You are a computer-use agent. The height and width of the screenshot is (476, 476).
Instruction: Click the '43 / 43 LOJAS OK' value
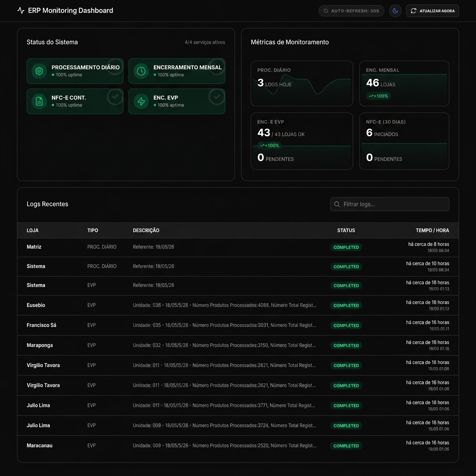coord(281,132)
